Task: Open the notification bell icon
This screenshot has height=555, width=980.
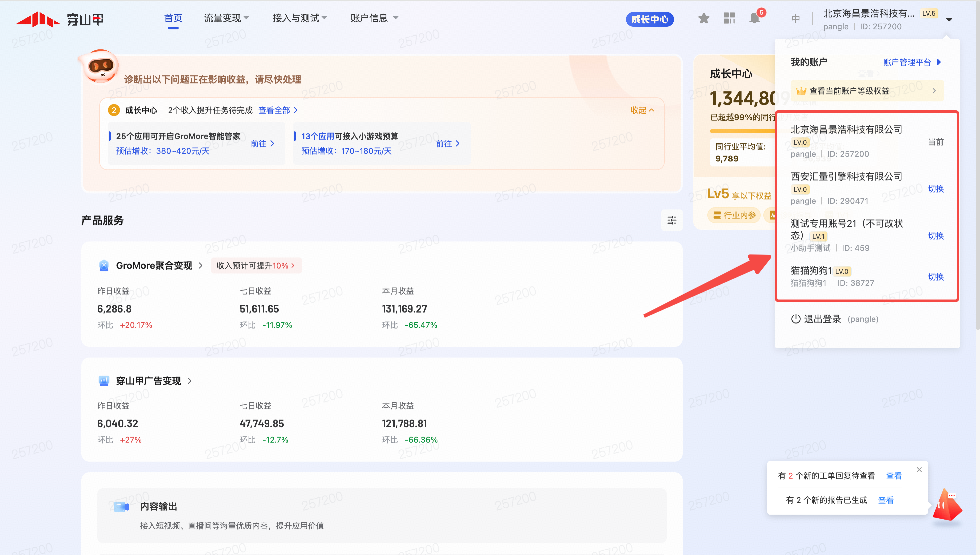Action: 754,18
